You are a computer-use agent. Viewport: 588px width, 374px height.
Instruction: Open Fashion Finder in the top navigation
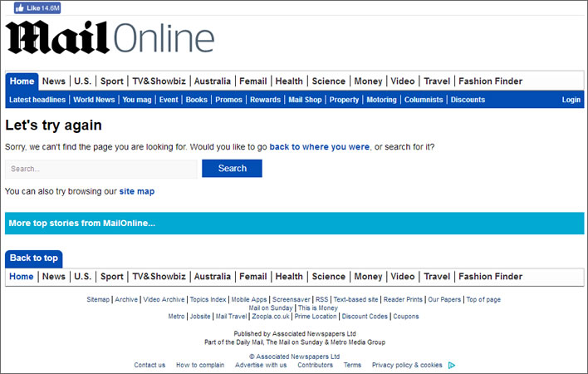[491, 81]
